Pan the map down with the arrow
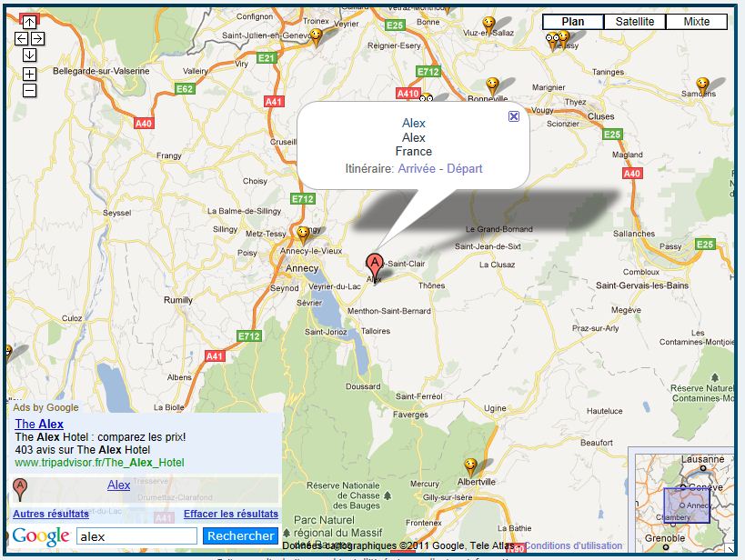 (x=29, y=55)
